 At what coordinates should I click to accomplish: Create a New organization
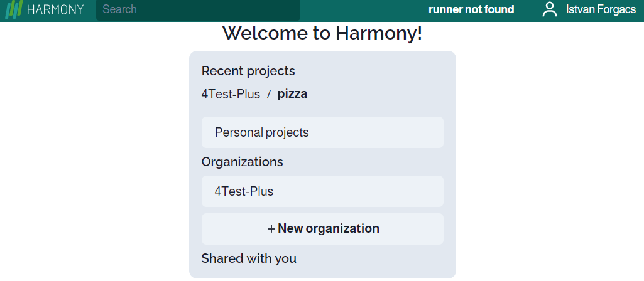(x=322, y=229)
